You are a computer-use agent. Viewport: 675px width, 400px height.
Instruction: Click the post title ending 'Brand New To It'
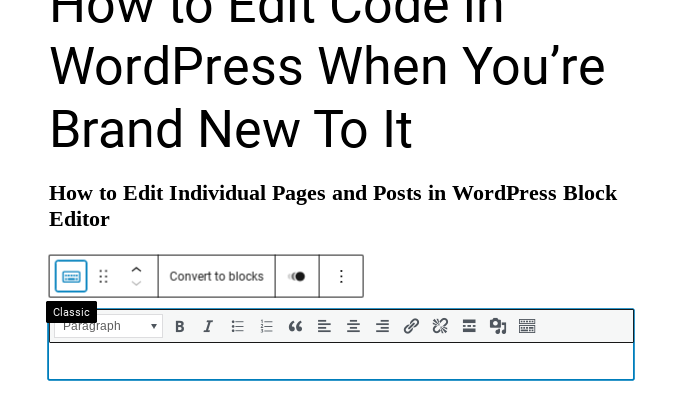point(327,73)
